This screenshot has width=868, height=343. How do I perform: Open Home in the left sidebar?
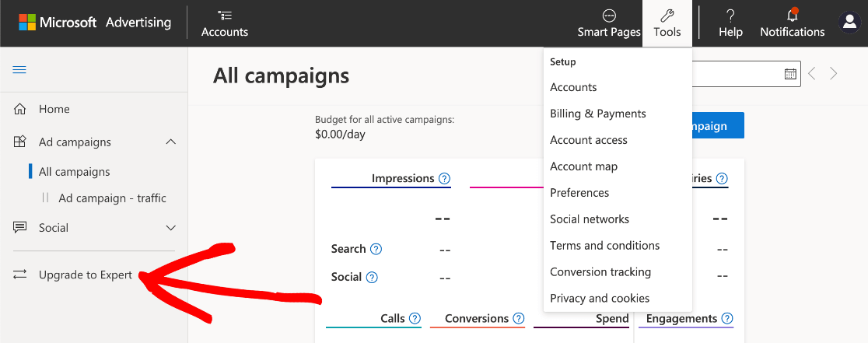[x=54, y=110]
